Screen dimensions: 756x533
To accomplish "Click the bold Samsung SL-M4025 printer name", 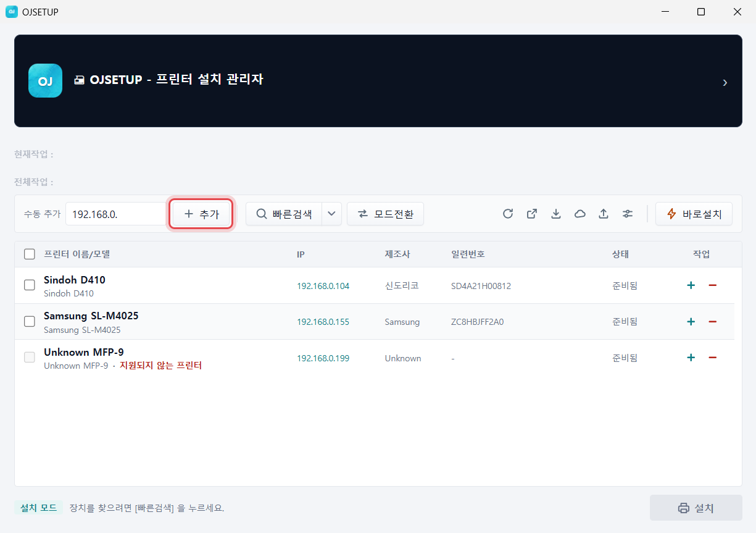I will click(x=91, y=316).
